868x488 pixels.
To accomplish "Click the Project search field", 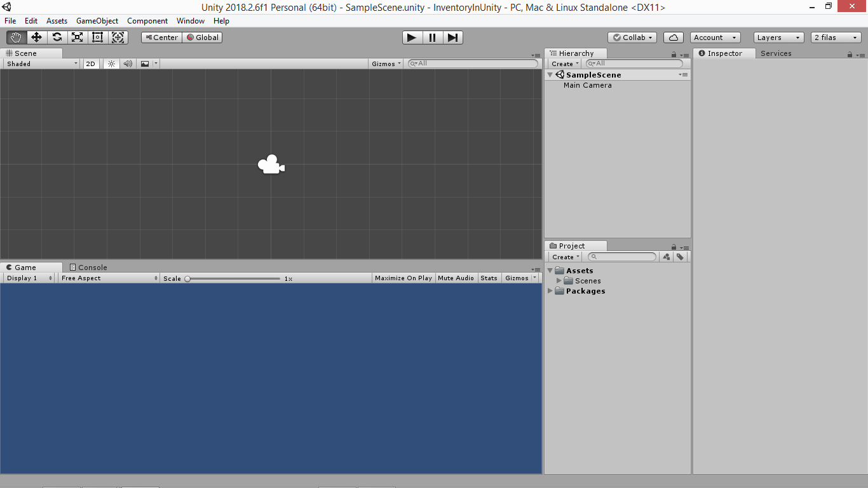I will (622, 257).
